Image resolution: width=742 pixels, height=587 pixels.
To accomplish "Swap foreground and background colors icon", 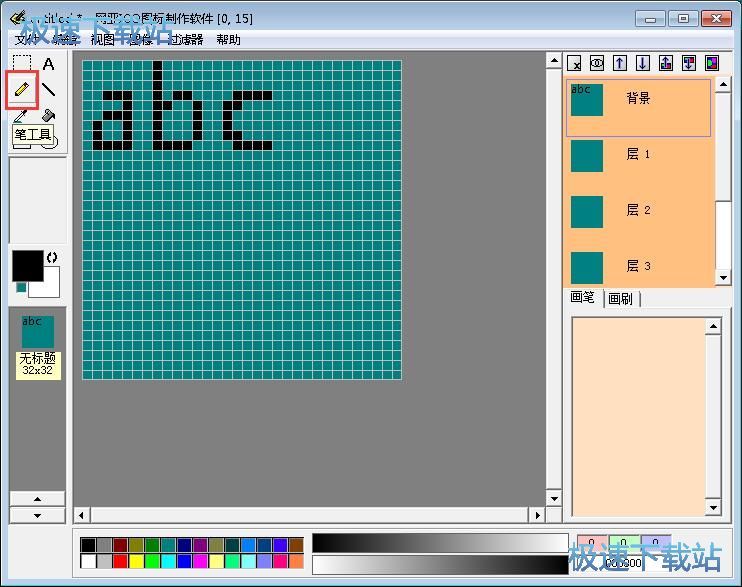I will pyautogui.click(x=52, y=258).
